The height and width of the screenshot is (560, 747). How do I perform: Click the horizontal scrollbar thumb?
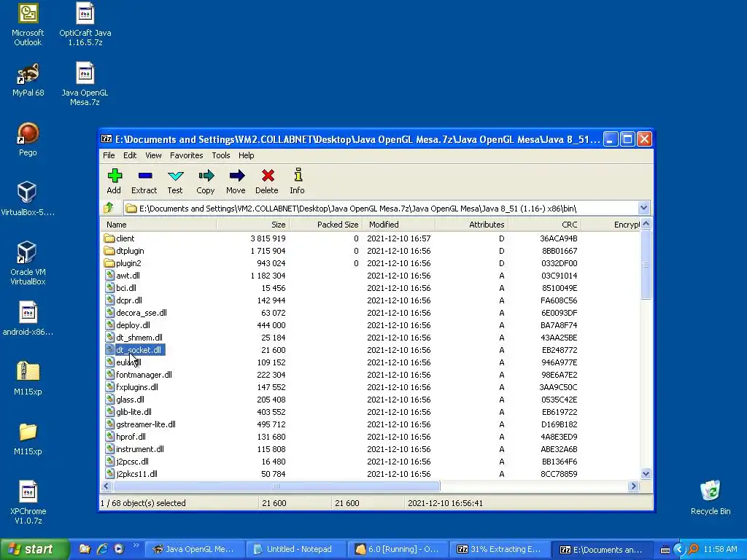(276, 486)
